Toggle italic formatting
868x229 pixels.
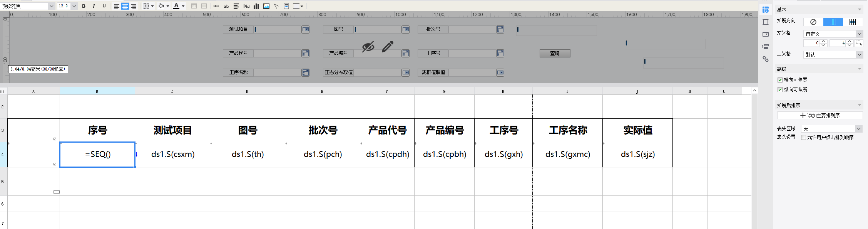click(x=94, y=6)
